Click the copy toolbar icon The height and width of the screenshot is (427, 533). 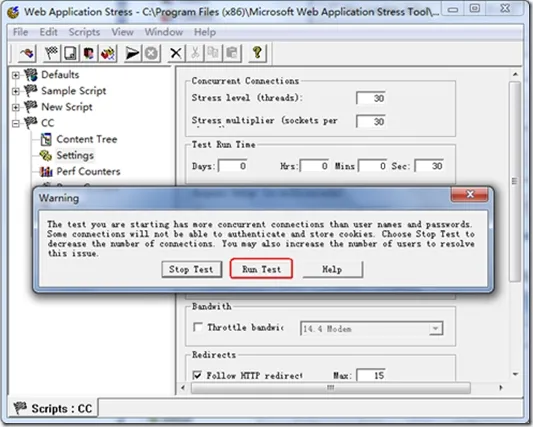(x=213, y=53)
